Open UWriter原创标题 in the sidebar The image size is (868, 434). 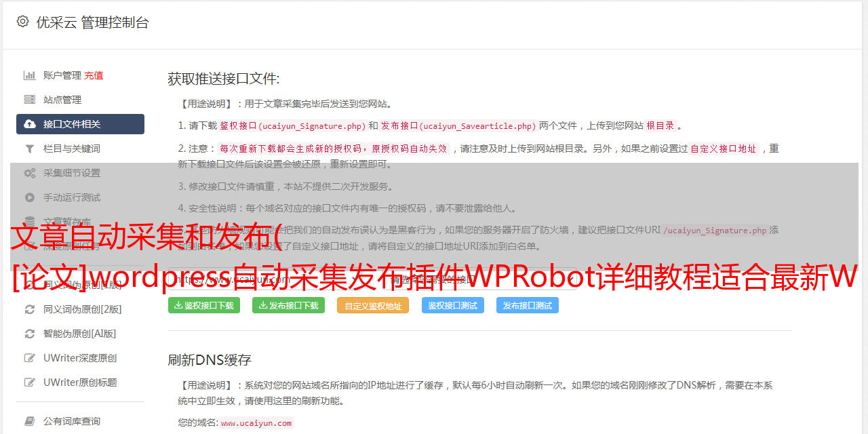click(80, 382)
